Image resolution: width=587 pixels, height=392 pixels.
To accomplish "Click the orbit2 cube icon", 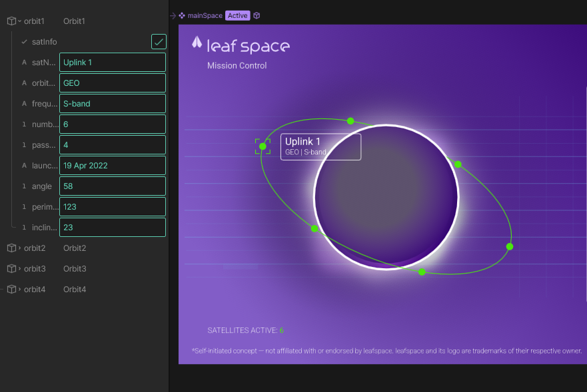I will pos(11,248).
